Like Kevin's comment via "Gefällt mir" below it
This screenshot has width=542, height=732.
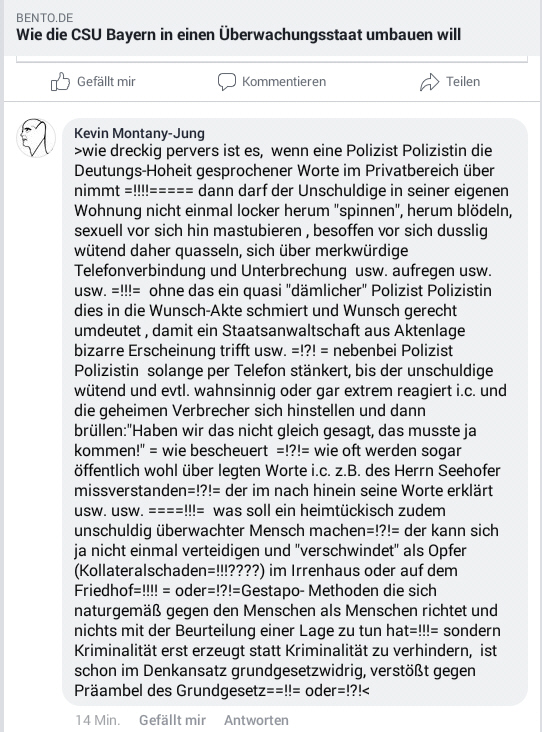tap(172, 720)
